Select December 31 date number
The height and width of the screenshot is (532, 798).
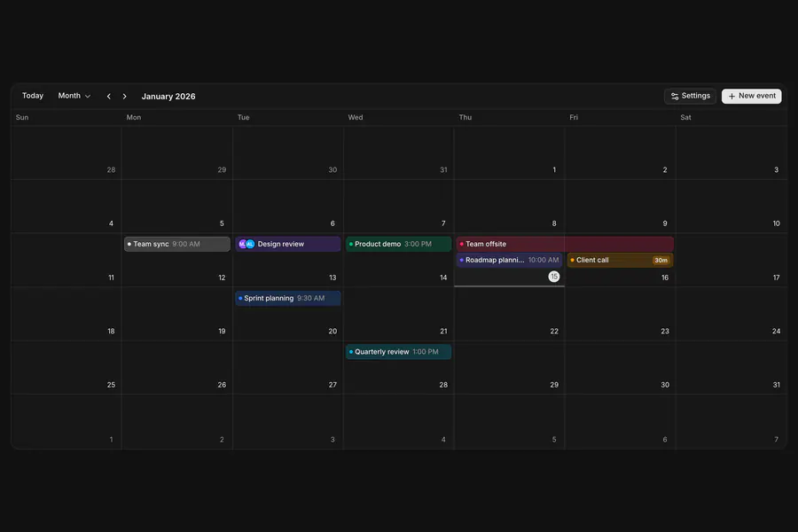pos(443,170)
